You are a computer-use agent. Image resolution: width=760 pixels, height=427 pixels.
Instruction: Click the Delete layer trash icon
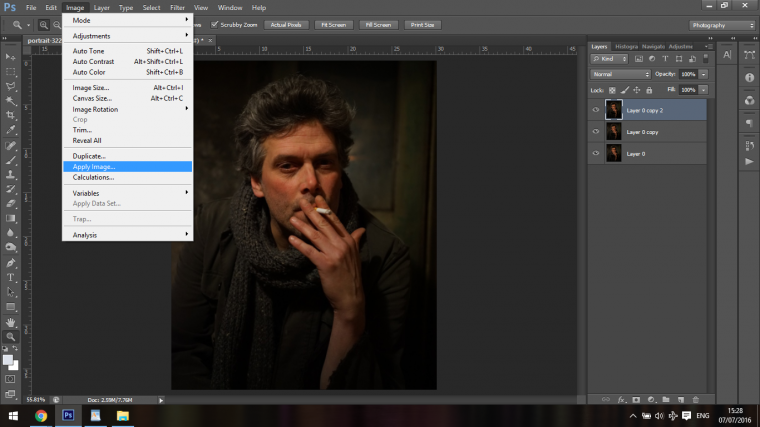coord(696,399)
